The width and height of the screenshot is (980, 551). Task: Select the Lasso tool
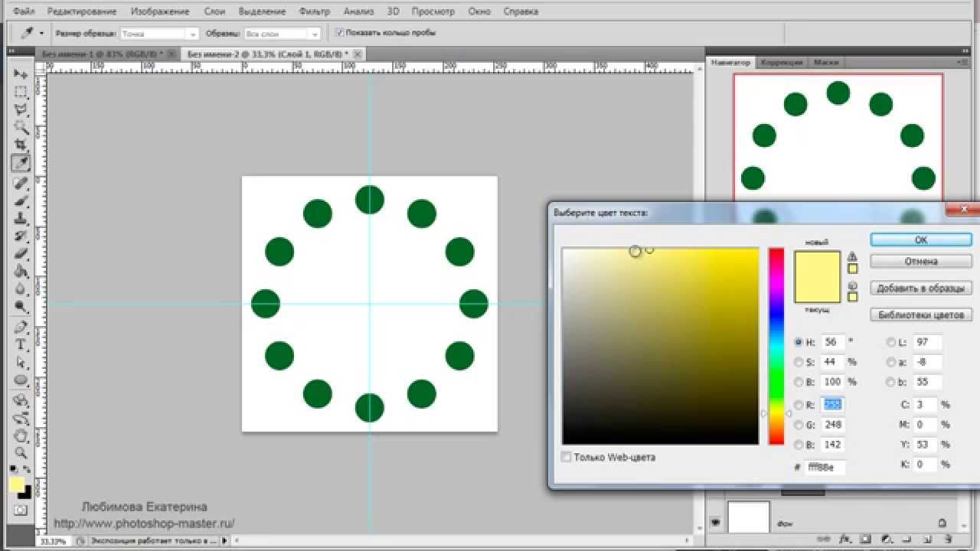[x=21, y=109]
